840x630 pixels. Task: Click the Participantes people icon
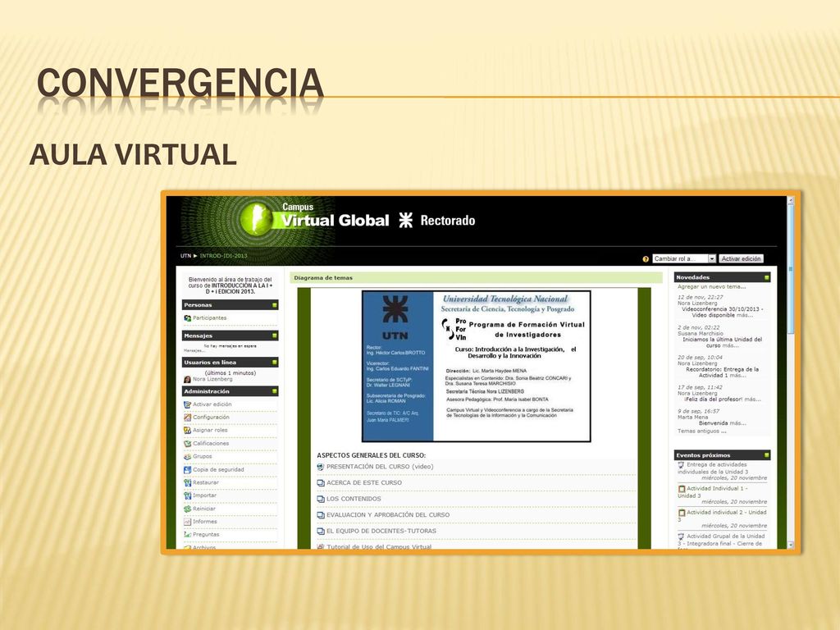(x=187, y=318)
